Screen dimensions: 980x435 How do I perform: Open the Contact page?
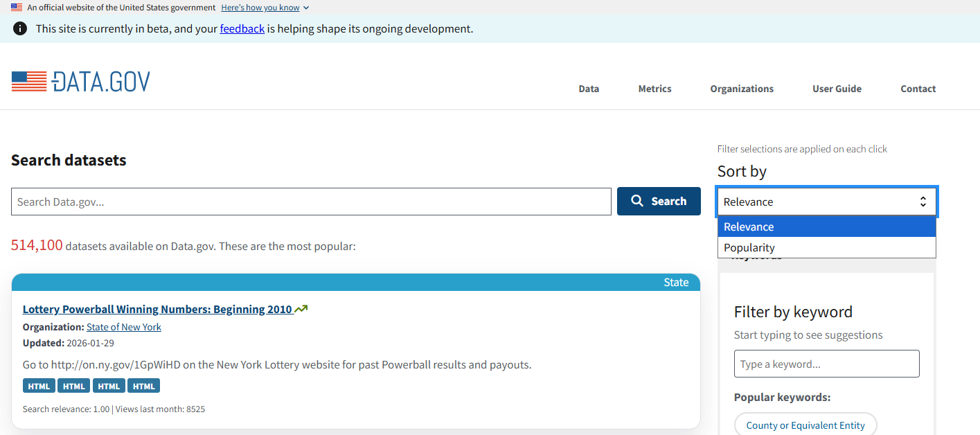[x=918, y=89]
